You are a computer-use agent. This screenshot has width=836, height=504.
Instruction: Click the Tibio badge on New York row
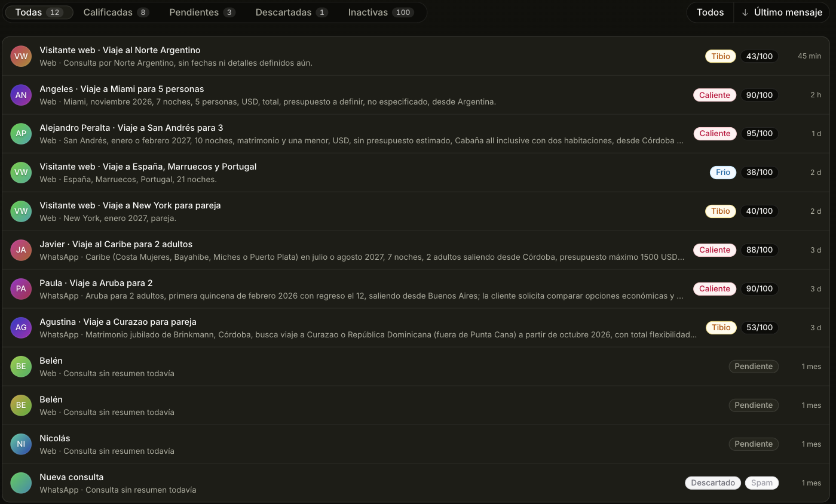(721, 211)
